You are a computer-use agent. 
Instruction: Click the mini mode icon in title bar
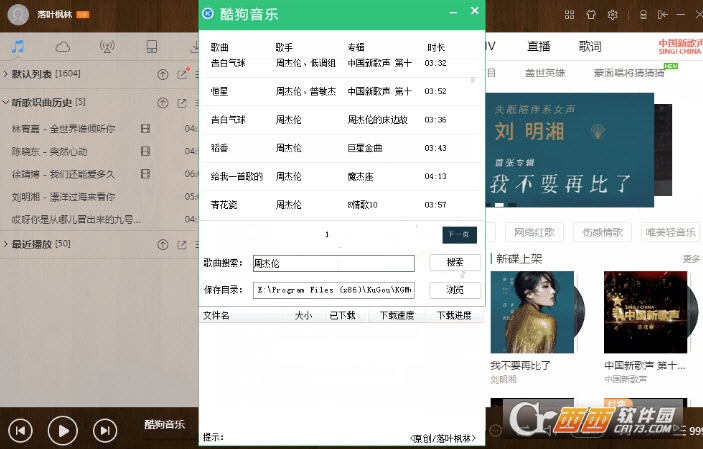click(663, 15)
